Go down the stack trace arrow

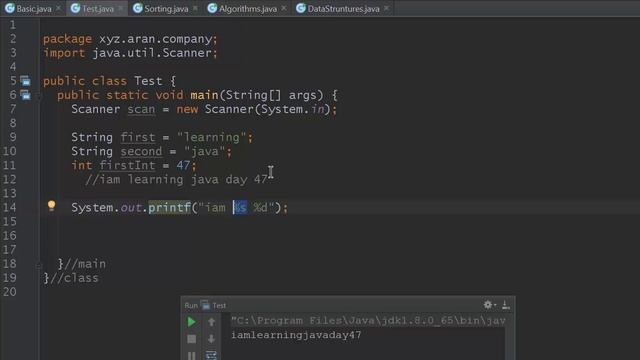211,339
